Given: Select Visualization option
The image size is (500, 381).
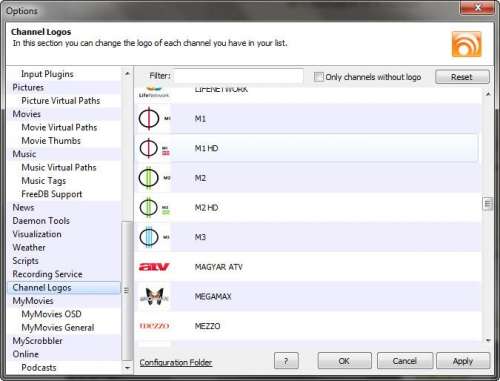Looking at the screenshot, I should click(x=37, y=234).
